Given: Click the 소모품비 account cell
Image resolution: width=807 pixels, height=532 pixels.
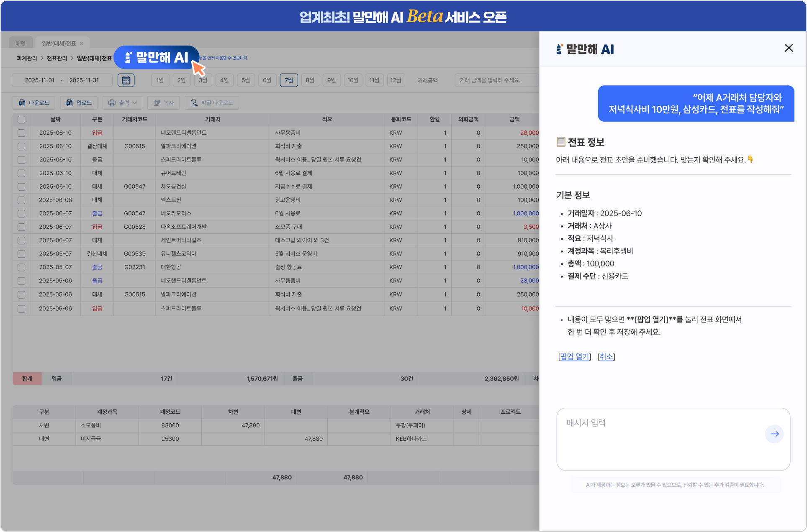Looking at the screenshot, I should coord(107,425).
